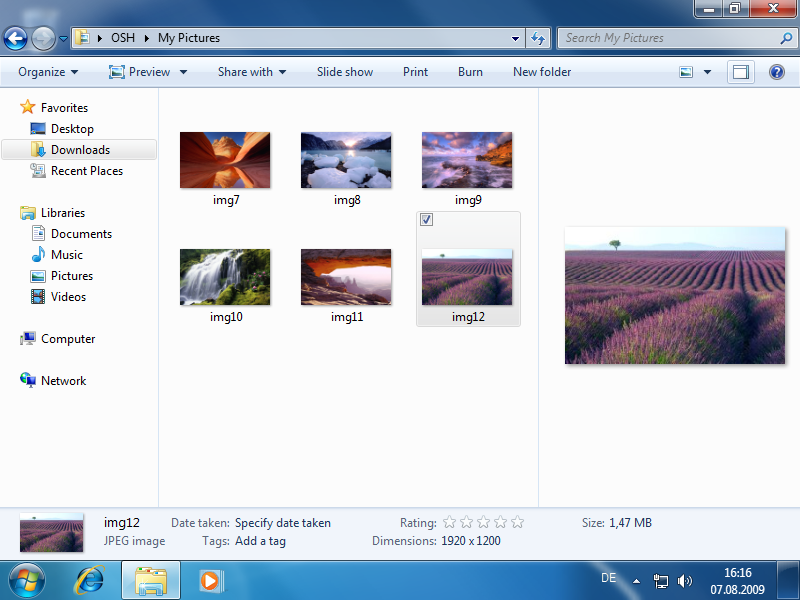Open the change view options arrow
Image resolution: width=800 pixels, height=600 pixels.
[708, 72]
